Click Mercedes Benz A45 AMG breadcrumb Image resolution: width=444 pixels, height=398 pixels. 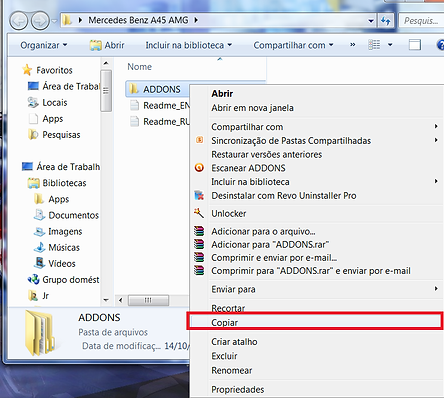[138, 20]
